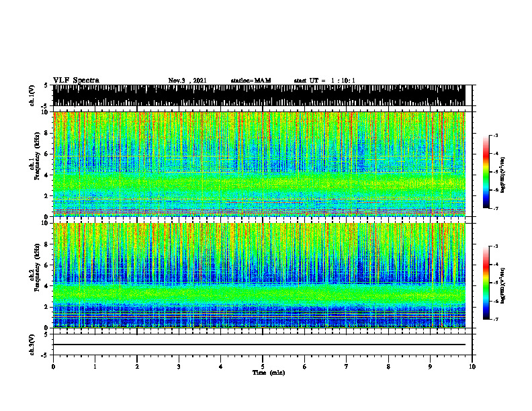Viewport: 532px width, 411px height.
Task: Click the ch.2 frequency axis "2" tick label
Action: click(47, 307)
